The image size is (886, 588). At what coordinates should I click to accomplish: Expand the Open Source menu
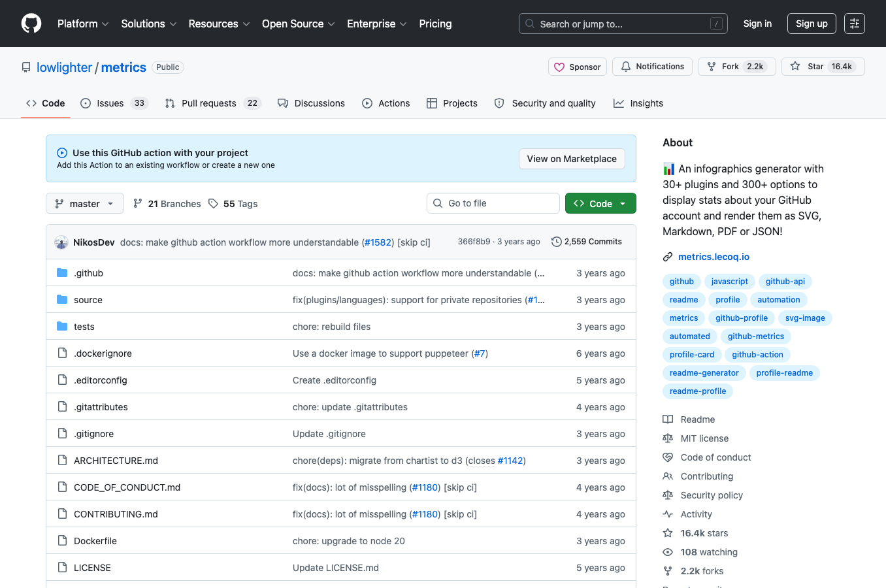(x=299, y=24)
